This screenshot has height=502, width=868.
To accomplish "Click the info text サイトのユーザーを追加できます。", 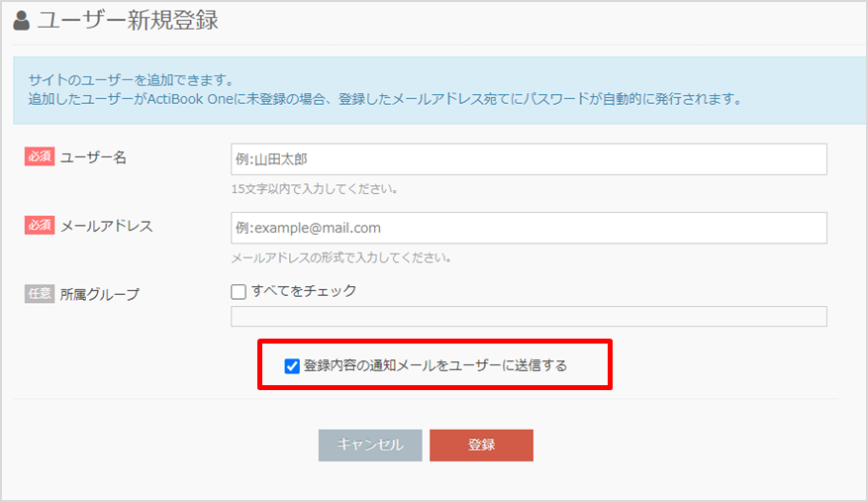I will pos(133,80).
